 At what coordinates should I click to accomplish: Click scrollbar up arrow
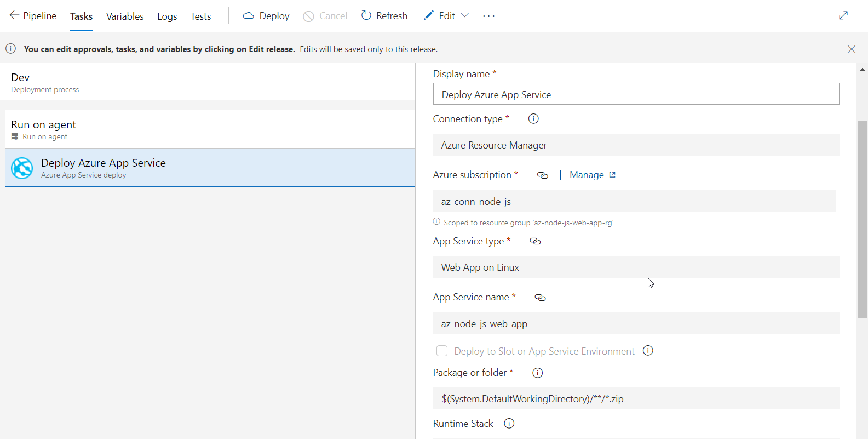[x=862, y=70]
